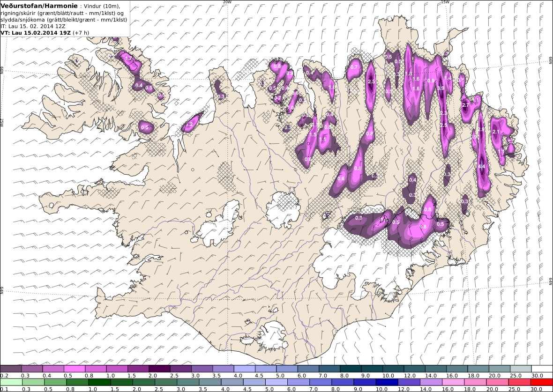Click the '1.2' snowfall value on the map

189,125
